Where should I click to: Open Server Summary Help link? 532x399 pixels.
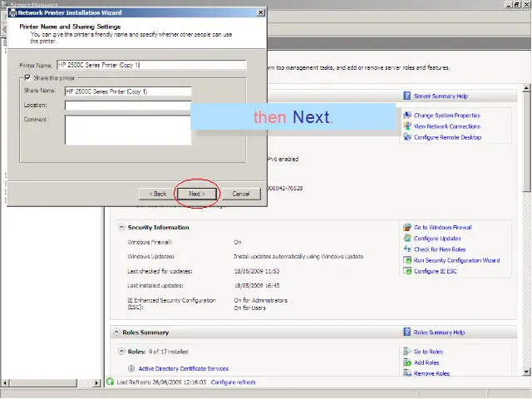[441, 96]
